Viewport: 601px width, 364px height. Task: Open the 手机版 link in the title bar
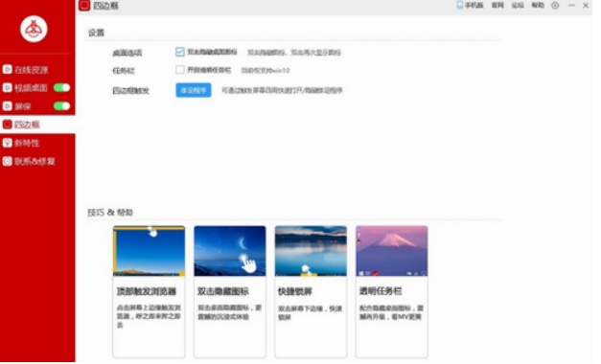(x=470, y=6)
